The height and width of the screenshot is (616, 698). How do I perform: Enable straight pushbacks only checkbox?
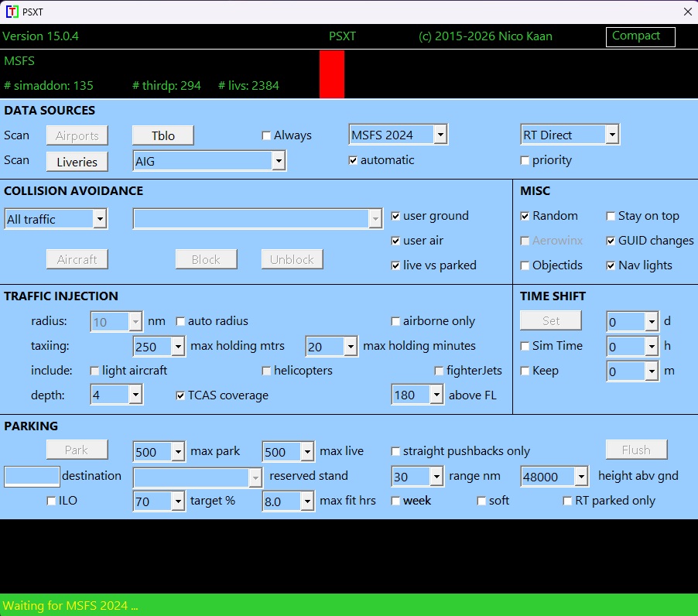pyautogui.click(x=395, y=451)
